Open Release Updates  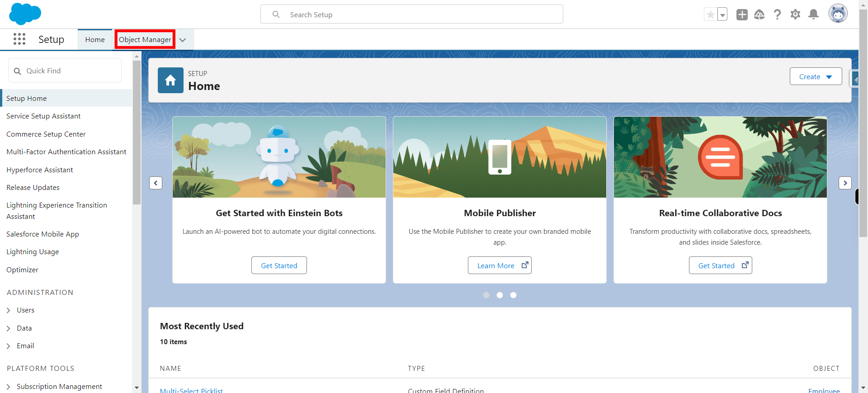pos(33,188)
